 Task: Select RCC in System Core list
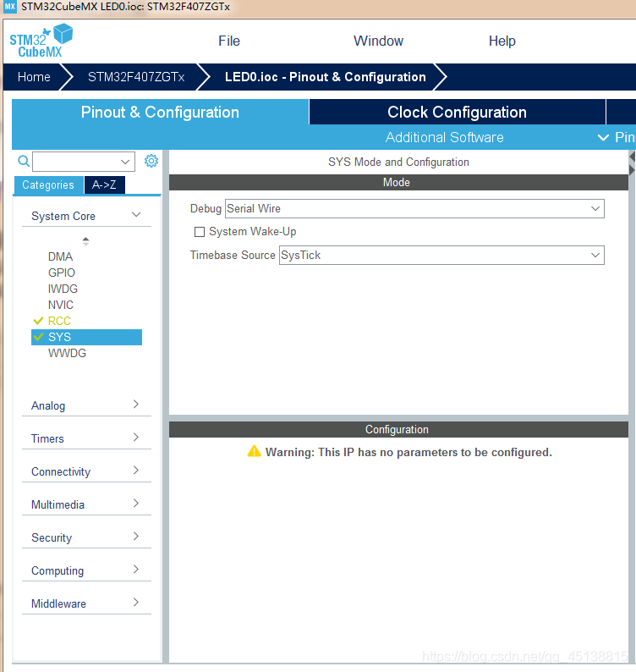(59, 321)
